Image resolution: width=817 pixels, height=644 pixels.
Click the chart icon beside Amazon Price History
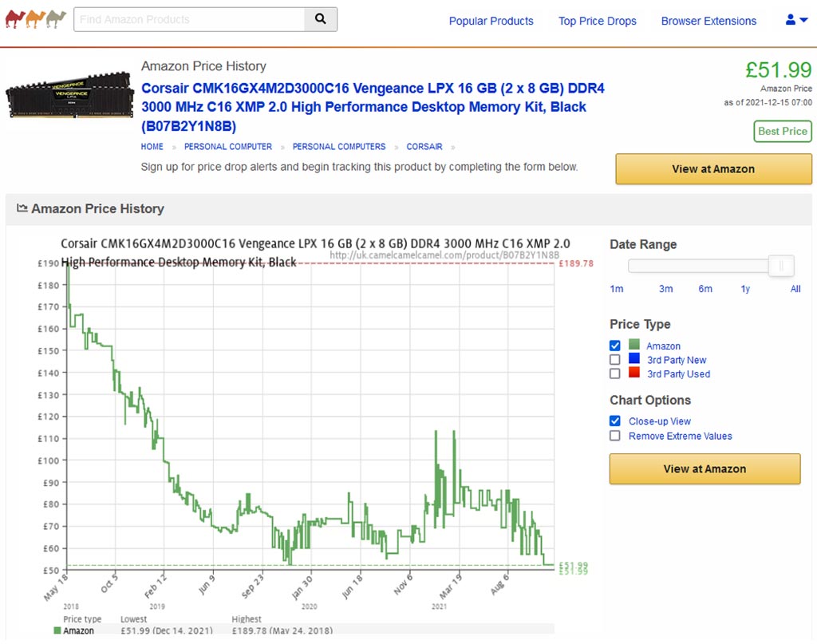point(22,208)
